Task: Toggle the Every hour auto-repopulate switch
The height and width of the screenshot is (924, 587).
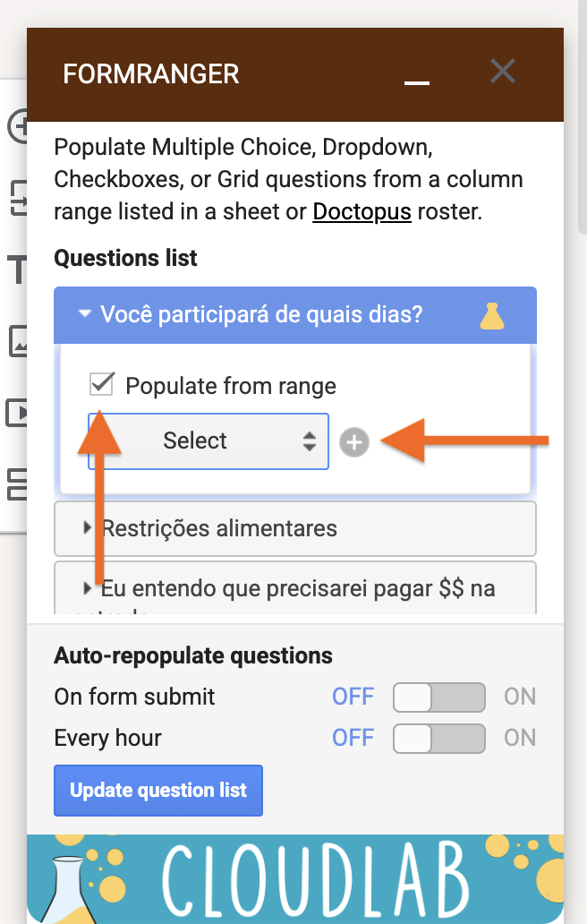Action: tap(439, 739)
